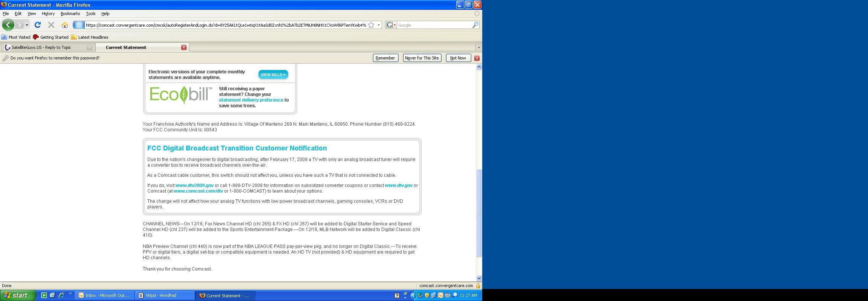
Task: Go to the Home page icon
Action: pyautogui.click(x=65, y=25)
